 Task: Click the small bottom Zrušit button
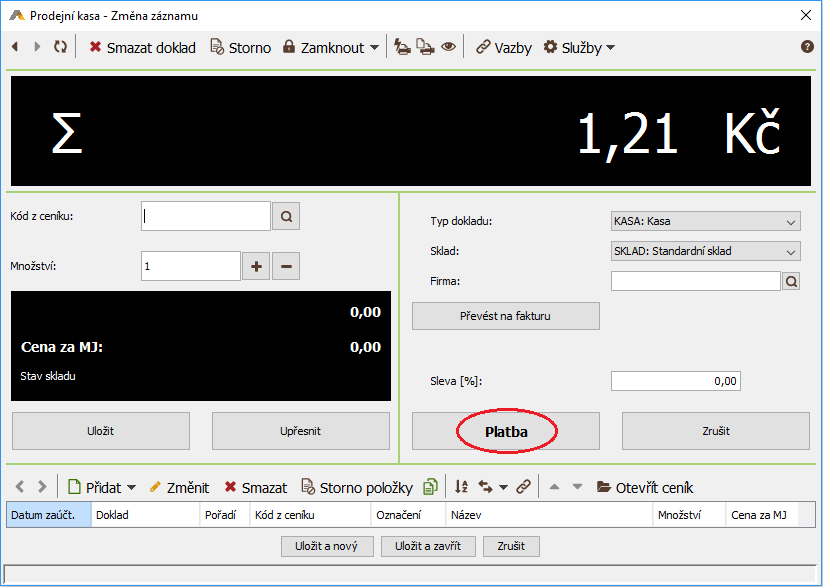pyautogui.click(x=511, y=546)
